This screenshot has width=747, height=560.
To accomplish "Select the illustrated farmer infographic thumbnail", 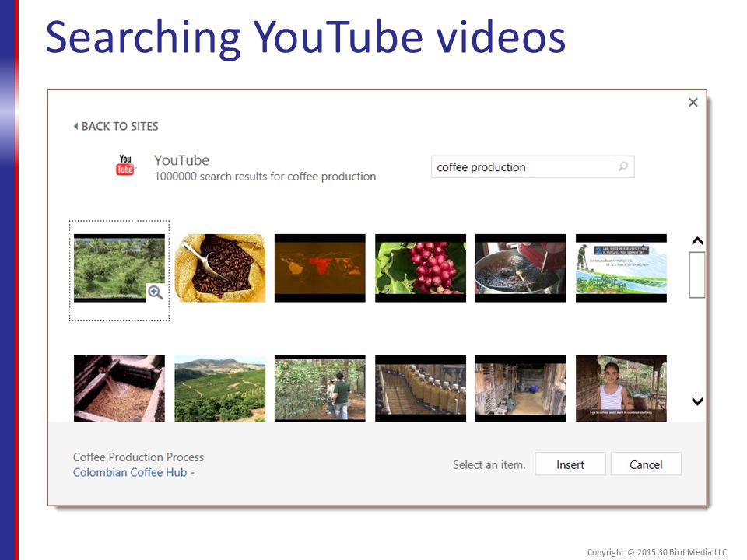I will [x=621, y=268].
